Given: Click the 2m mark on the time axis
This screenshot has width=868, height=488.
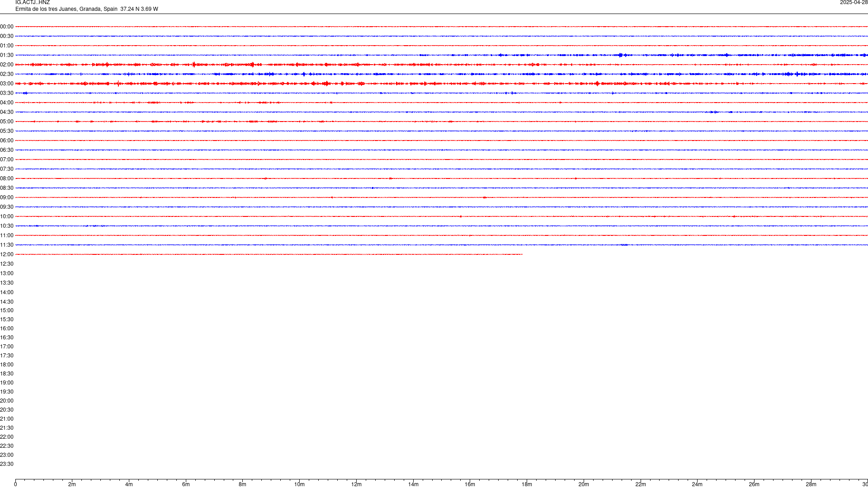Looking at the screenshot, I should 72,484.
